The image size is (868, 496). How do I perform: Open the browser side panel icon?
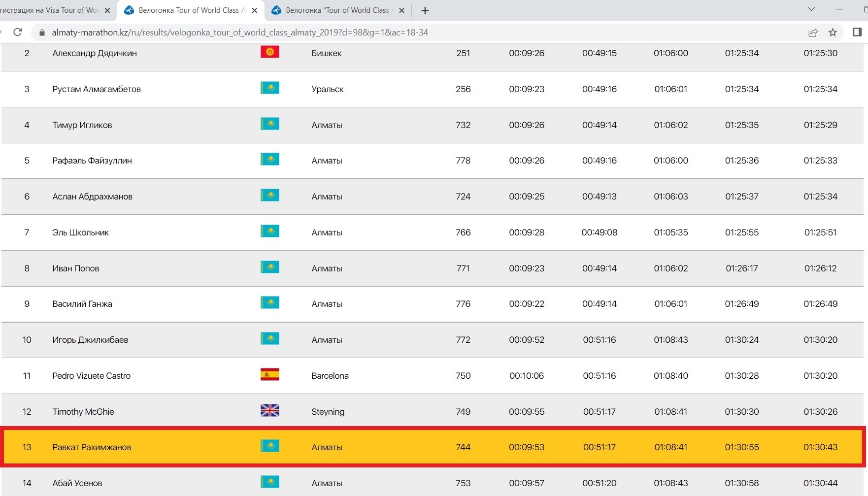tap(857, 33)
